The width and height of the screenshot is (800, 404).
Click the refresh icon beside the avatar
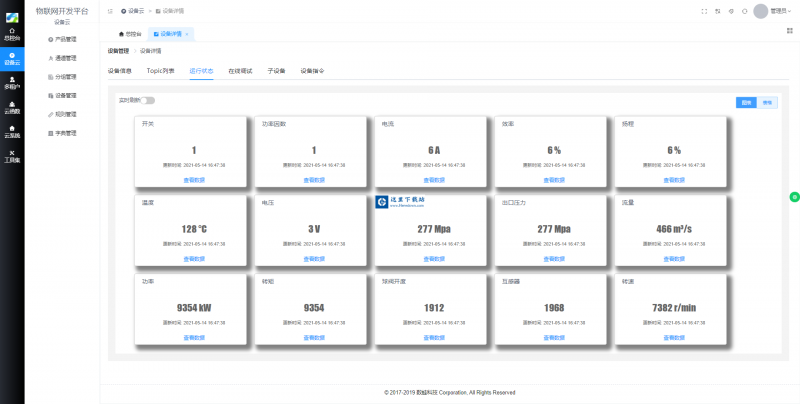click(x=744, y=11)
